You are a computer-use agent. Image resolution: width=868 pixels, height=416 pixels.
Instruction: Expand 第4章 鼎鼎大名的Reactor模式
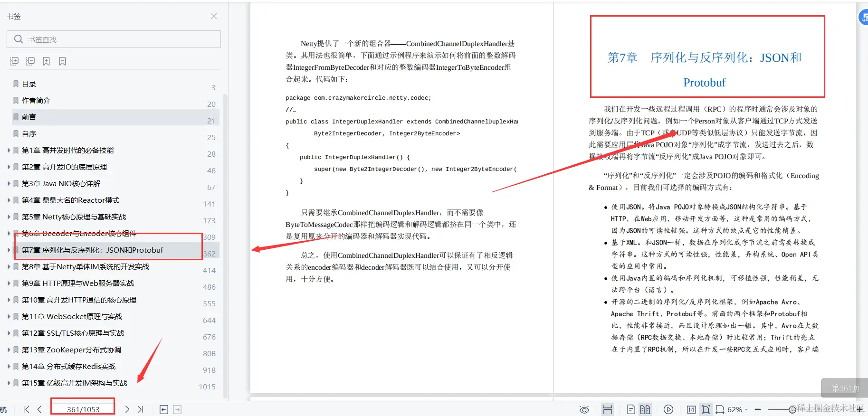point(9,200)
